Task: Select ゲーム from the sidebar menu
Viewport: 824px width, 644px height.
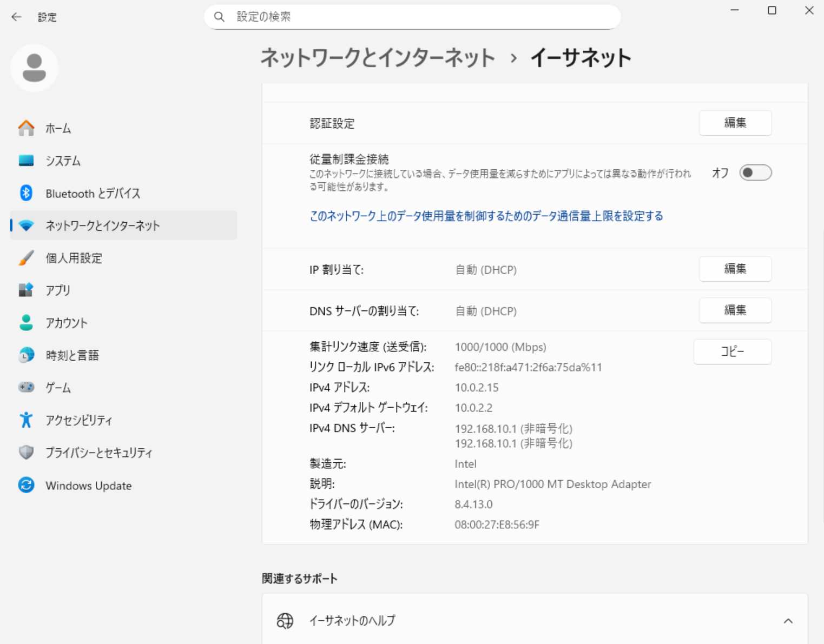Action: point(58,388)
